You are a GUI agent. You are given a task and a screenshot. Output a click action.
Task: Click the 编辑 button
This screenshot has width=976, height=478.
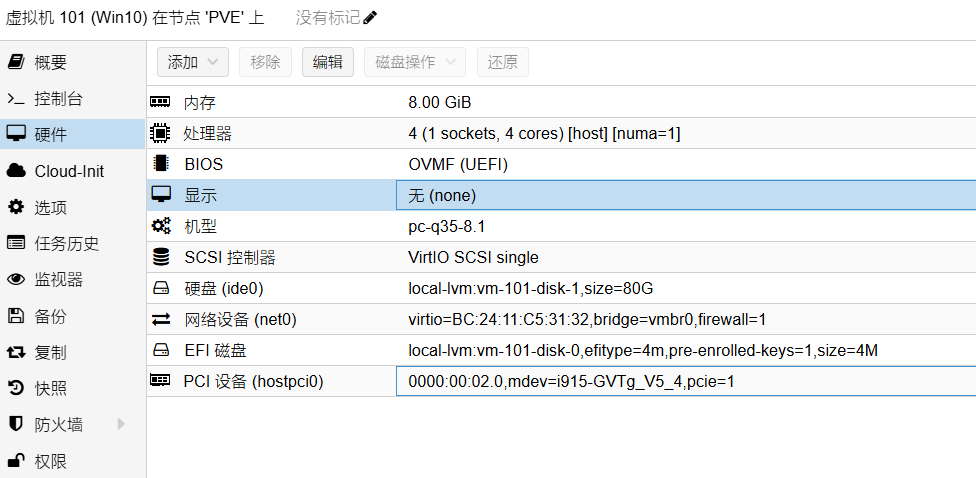tap(328, 62)
